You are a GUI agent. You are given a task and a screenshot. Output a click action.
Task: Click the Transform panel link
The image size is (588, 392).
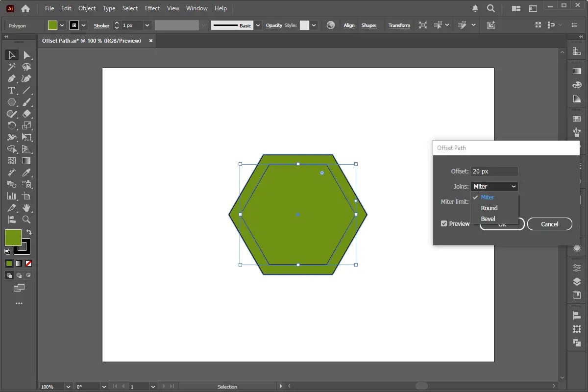pos(399,25)
